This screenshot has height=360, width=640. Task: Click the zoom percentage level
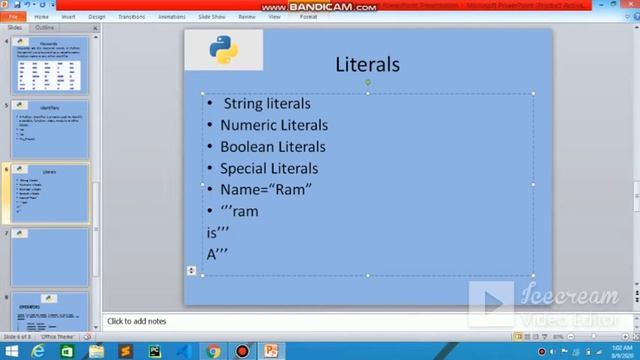pos(558,337)
